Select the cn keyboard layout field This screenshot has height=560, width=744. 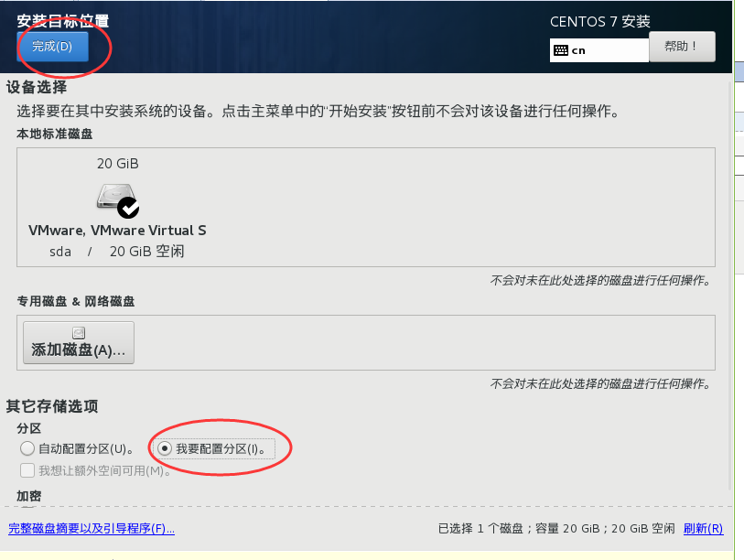point(599,50)
